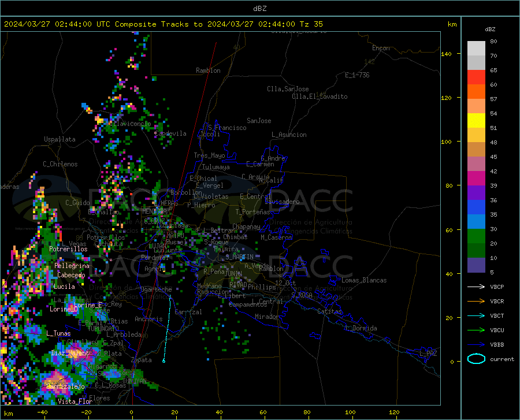The height and width of the screenshot is (420, 520).
Task: Click the 'Ramblon' label near the top
Action: pos(208,70)
